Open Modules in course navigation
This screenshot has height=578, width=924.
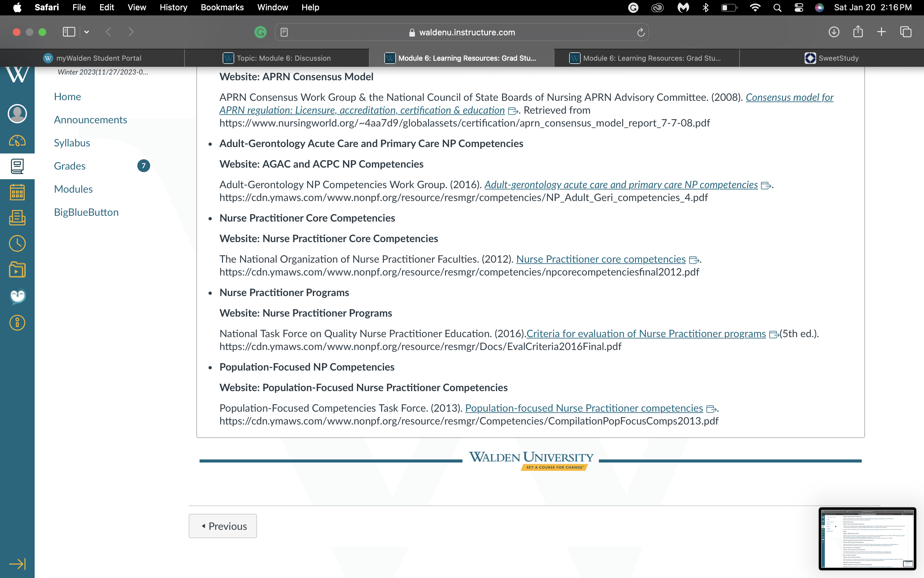(73, 189)
